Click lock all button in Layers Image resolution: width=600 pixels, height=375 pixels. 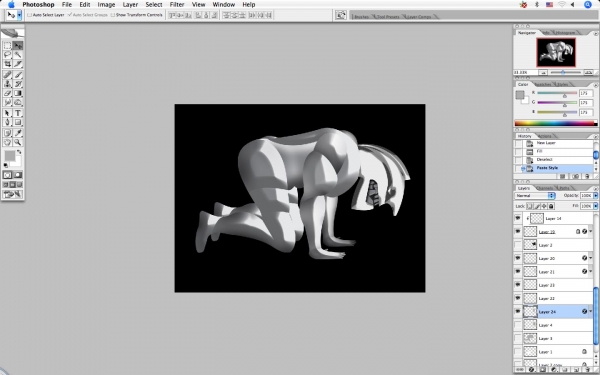coord(551,206)
